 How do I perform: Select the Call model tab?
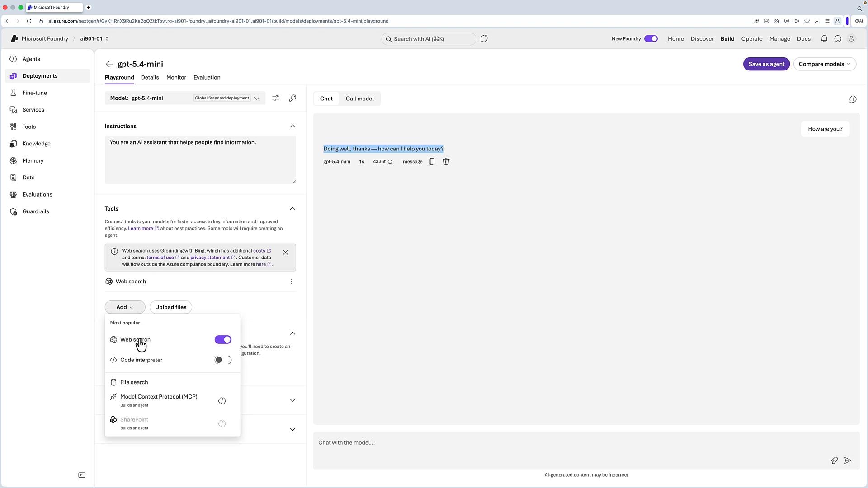pyautogui.click(x=359, y=99)
